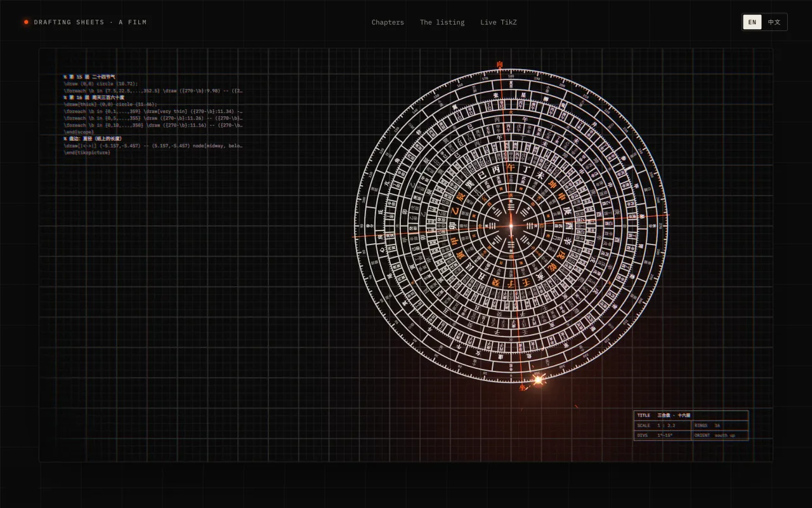Screen dimensions: 812x508
Task: Select the \foreach line with {0,10,...,350}
Action: 153,125
